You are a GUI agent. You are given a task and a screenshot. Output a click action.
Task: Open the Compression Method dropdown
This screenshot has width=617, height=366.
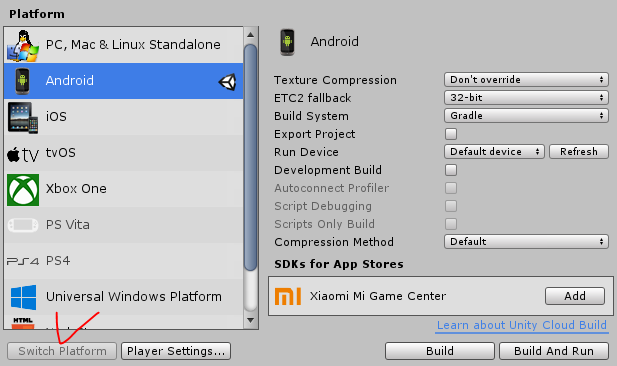coord(526,242)
